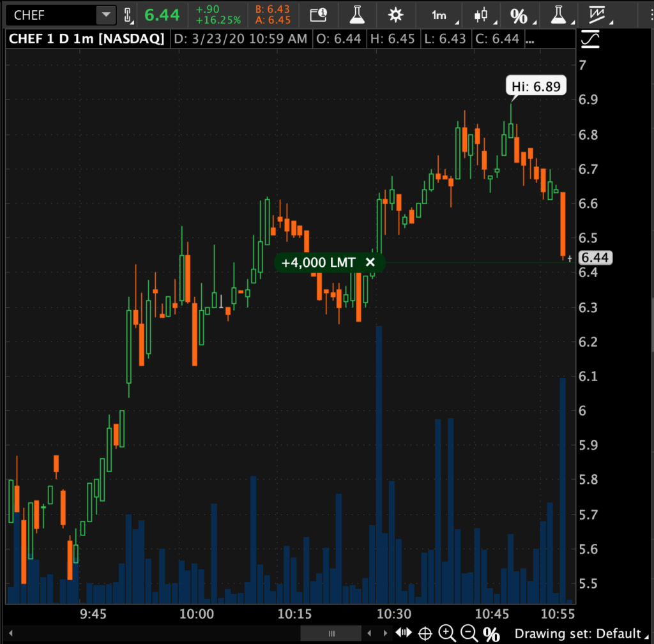Toggle the crosshair pan tool icon

pyautogui.click(x=425, y=634)
